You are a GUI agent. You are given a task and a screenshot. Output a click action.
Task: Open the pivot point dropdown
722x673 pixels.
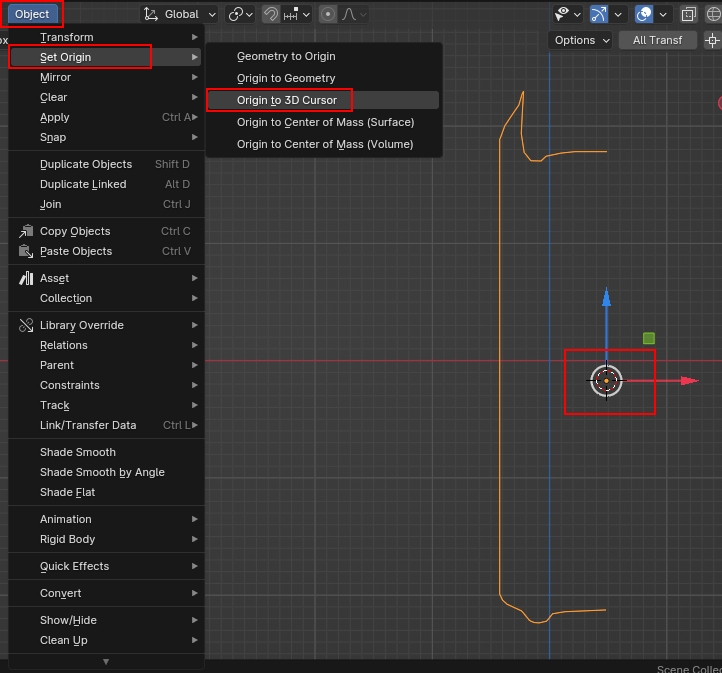pyautogui.click(x=240, y=14)
